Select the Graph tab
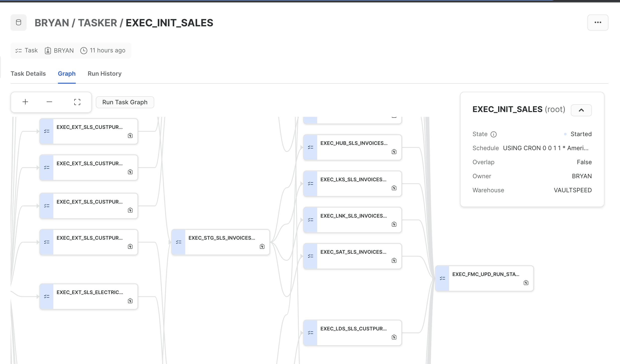This screenshot has width=620, height=364. (67, 74)
